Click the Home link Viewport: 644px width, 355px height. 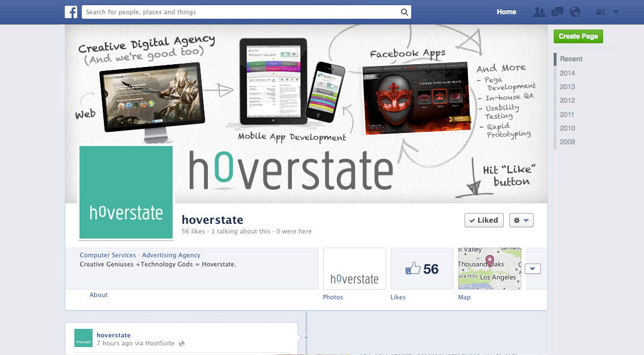(507, 12)
